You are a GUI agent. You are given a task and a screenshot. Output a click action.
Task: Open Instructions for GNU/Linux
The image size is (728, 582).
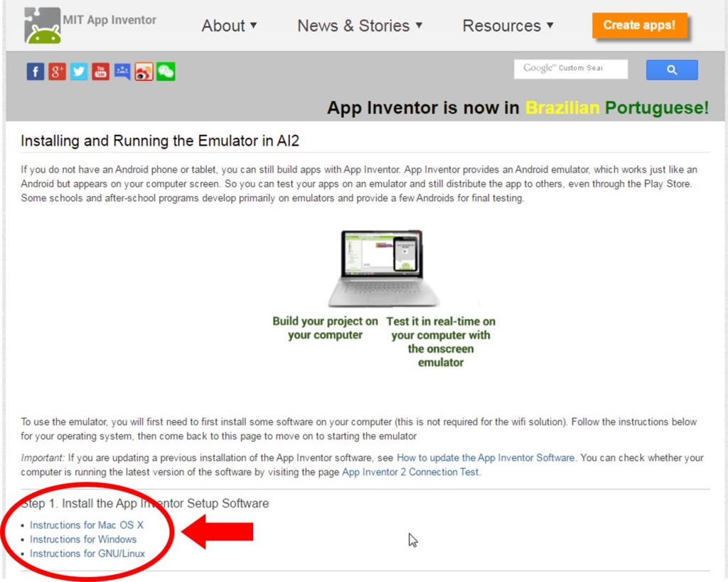[87, 554]
